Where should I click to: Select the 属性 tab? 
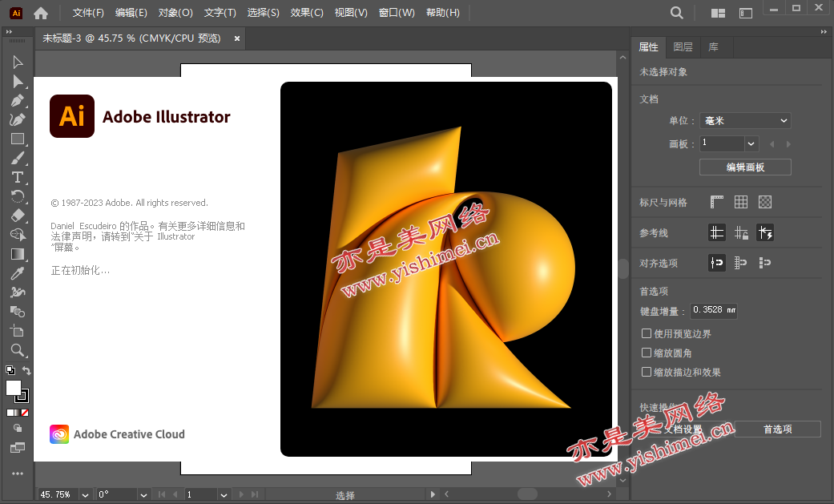point(648,47)
